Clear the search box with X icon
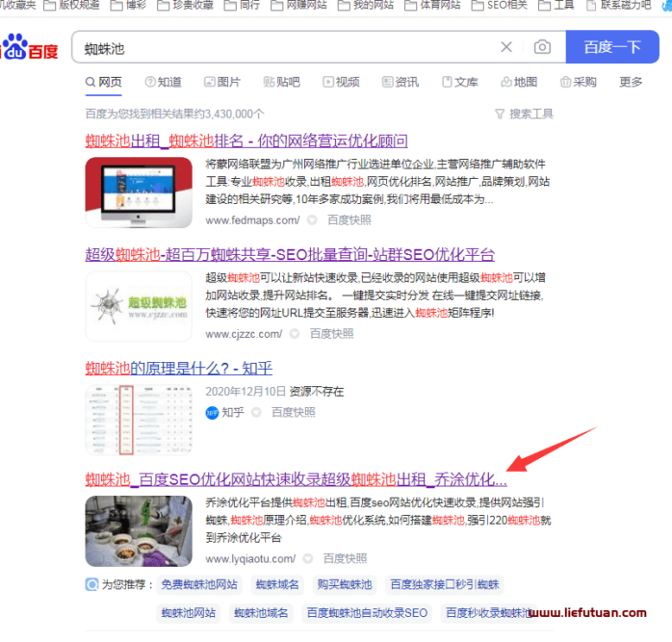The image size is (672, 642). [x=506, y=47]
